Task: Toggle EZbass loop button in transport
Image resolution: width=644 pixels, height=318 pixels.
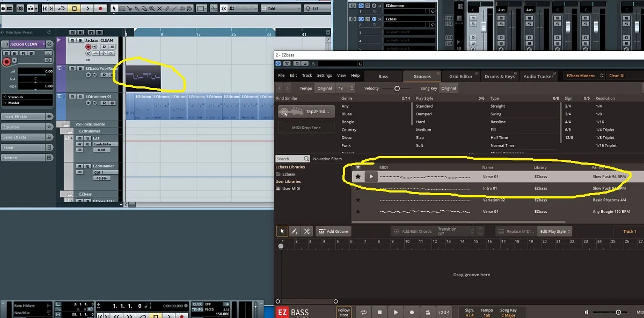Action: (363, 312)
